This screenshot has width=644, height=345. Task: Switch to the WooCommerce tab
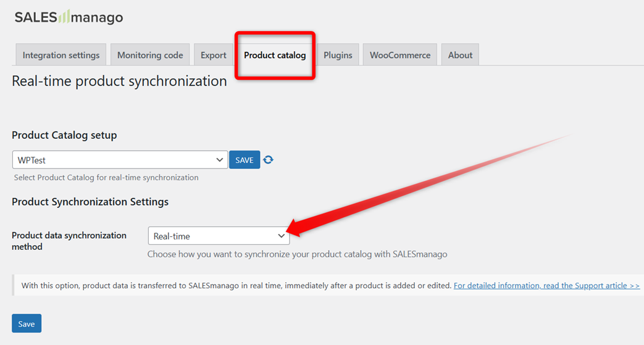click(x=400, y=55)
